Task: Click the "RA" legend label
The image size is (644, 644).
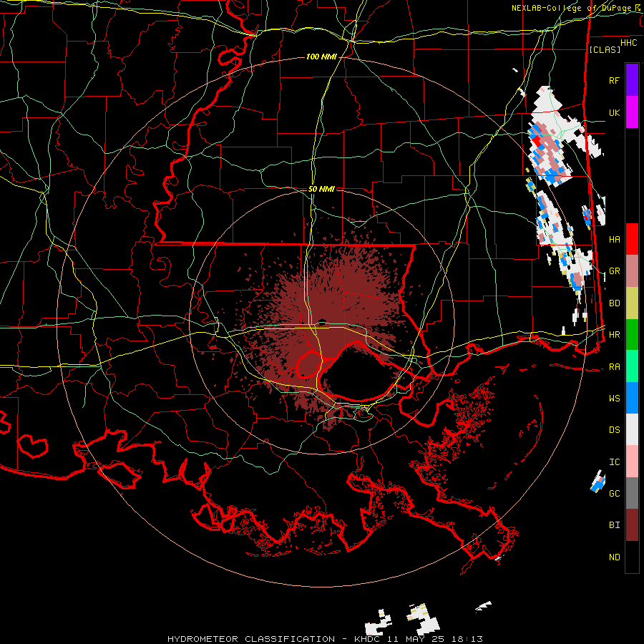Action: coord(614,366)
